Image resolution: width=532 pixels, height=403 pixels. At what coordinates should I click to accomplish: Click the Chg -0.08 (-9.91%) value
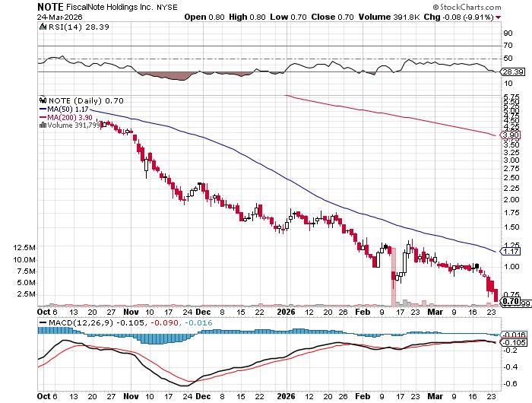459,17
